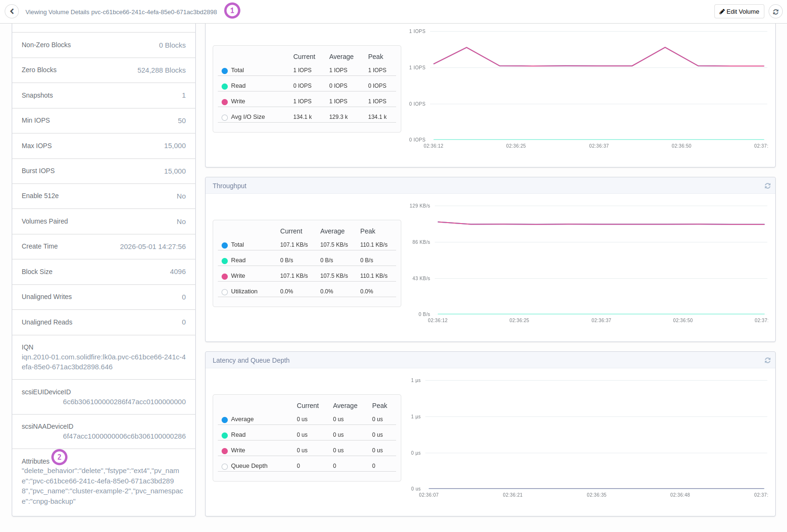Click the Snapshots count value 1
787x532 pixels.
click(184, 95)
